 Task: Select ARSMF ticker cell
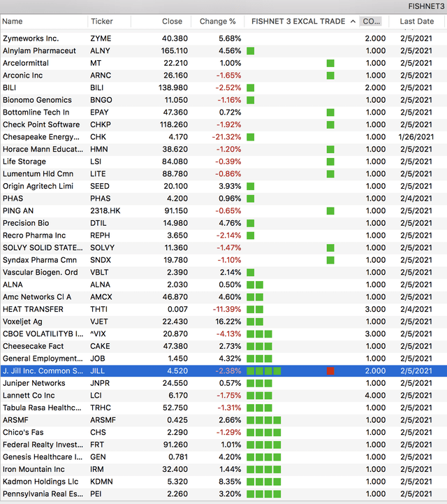click(103, 420)
